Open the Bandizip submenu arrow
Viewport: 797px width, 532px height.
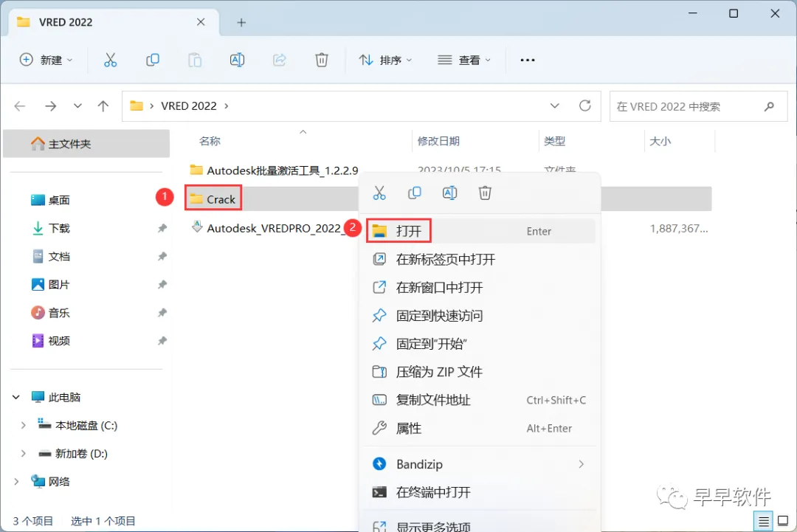point(581,464)
